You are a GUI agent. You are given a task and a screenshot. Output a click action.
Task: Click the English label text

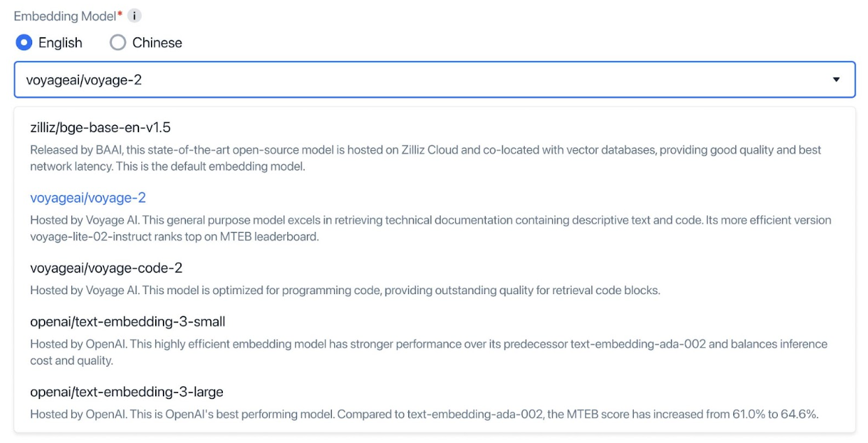(59, 43)
